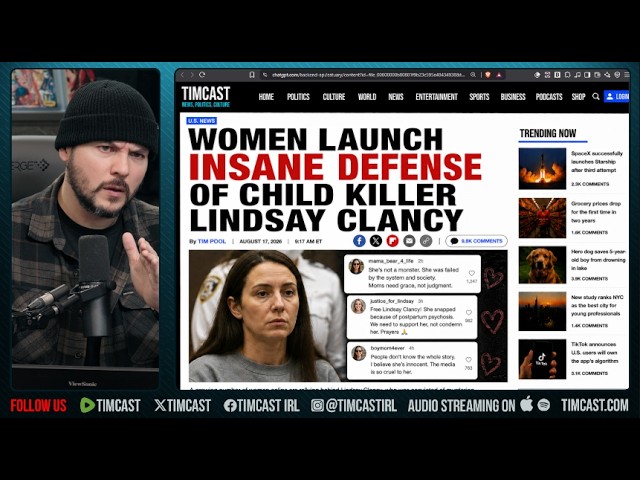The width and height of the screenshot is (640, 480).
Task: Share the article on Facebook
Action: click(359, 241)
